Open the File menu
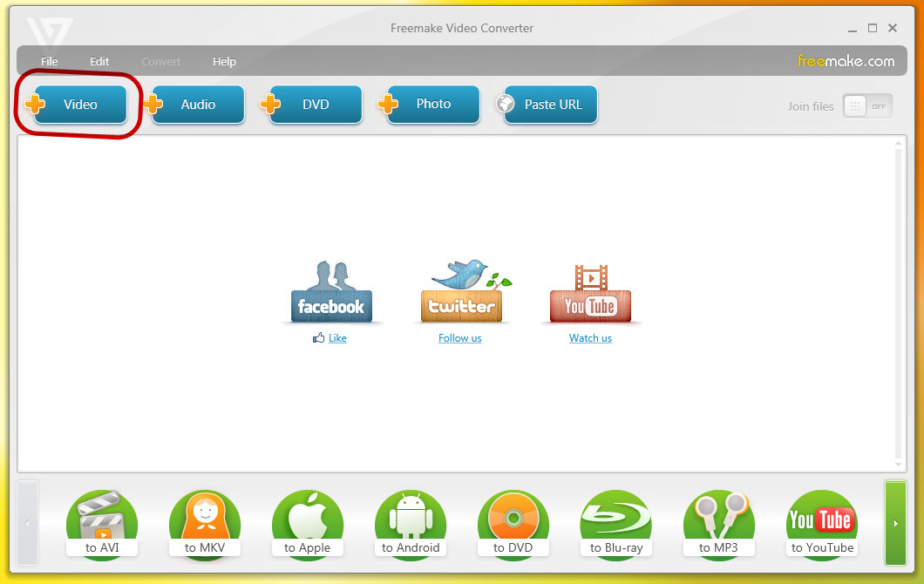This screenshot has width=924, height=584. (x=50, y=62)
